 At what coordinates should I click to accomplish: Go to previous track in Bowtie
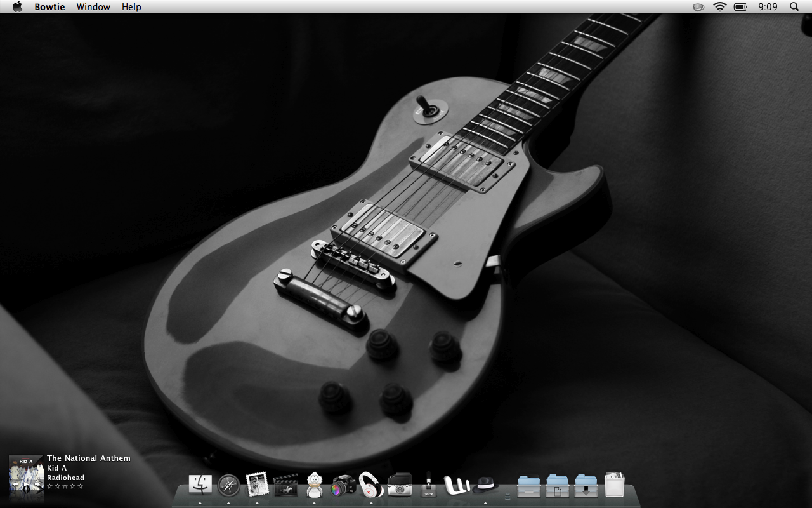(15, 485)
